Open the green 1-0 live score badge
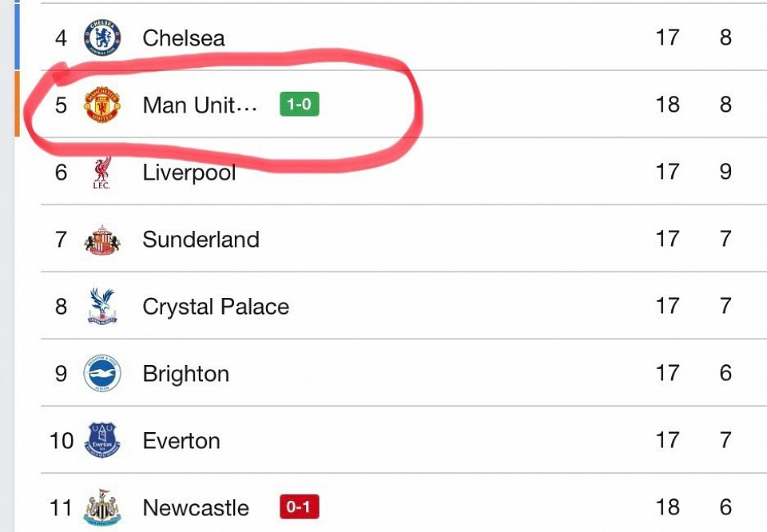The image size is (767, 532). click(x=300, y=105)
